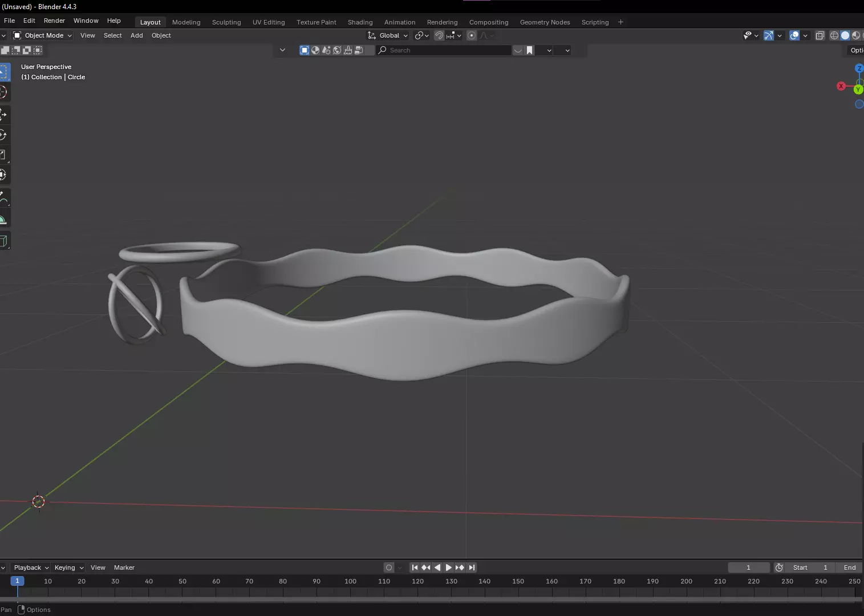
Task: Open the pivot point dropdown
Action: point(422,35)
